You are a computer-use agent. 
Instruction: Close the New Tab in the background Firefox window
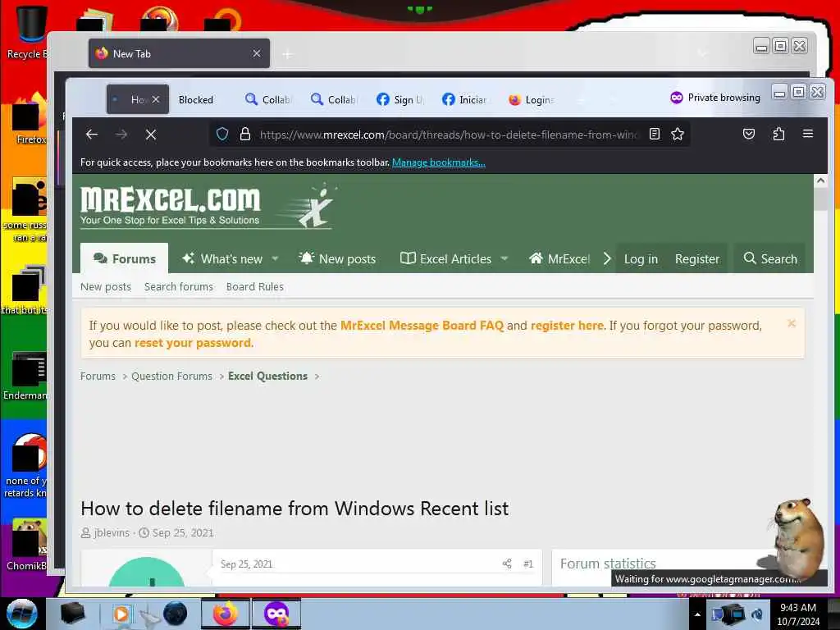coord(257,53)
